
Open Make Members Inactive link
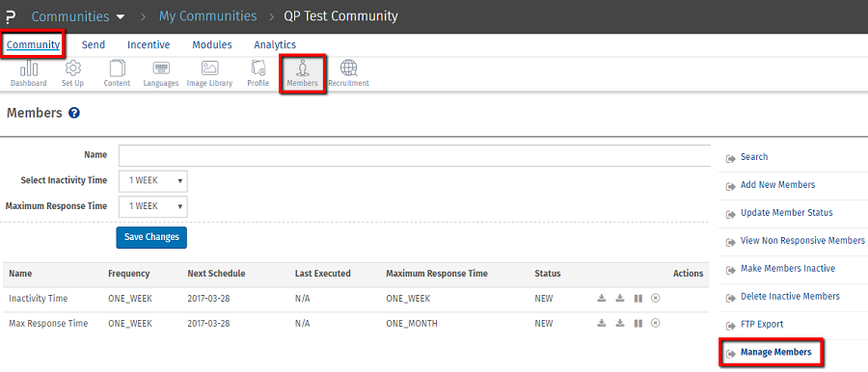[x=788, y=269]
